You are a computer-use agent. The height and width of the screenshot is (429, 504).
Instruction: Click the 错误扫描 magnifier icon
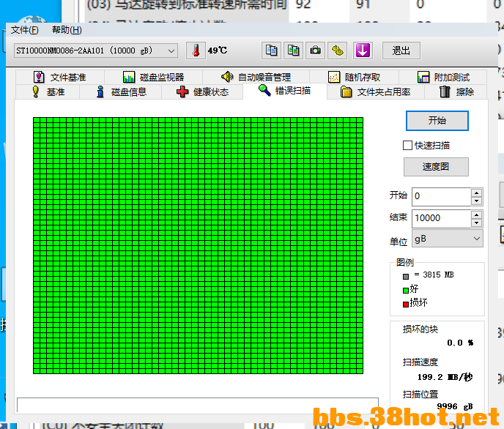(264, 91)
